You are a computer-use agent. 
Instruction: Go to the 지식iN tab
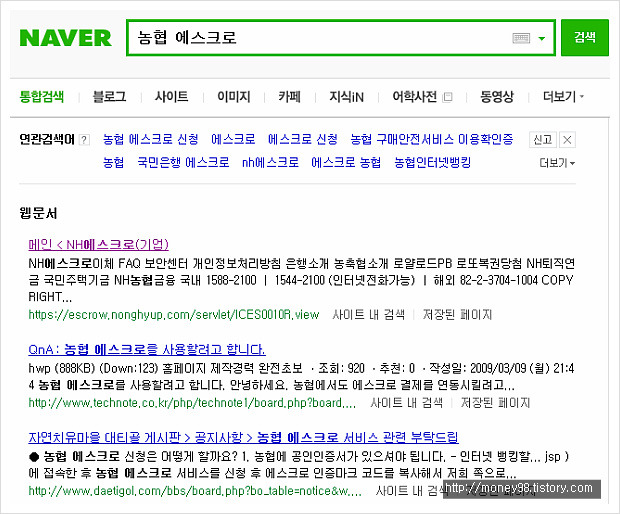tap(347, 97)
